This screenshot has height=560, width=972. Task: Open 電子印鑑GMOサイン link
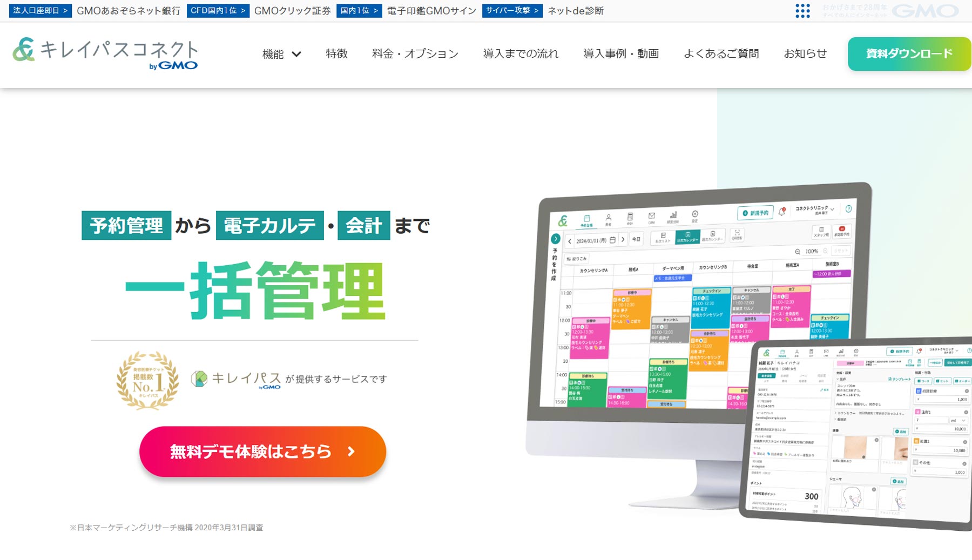point(431,11)
